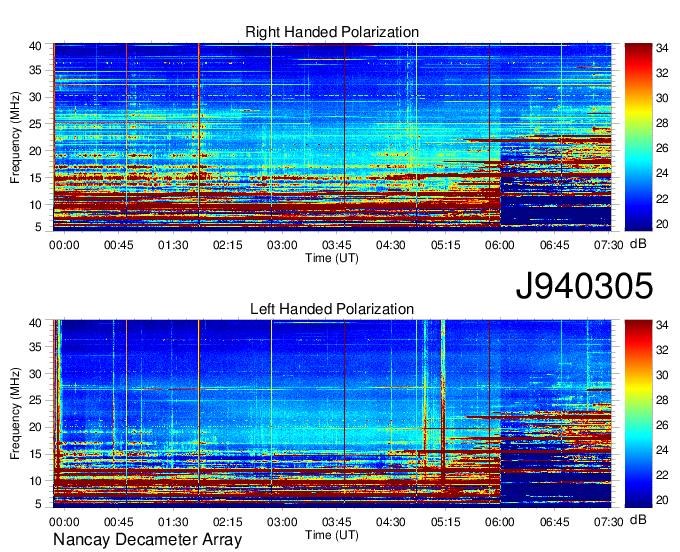Click the 30 label on lower colorbar

click(662, 375)
